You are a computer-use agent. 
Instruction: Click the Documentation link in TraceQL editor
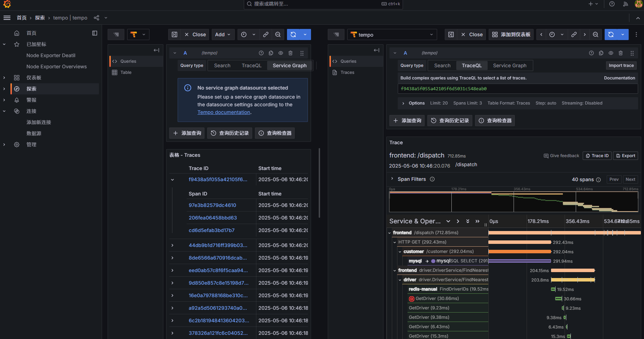[619, 78]
